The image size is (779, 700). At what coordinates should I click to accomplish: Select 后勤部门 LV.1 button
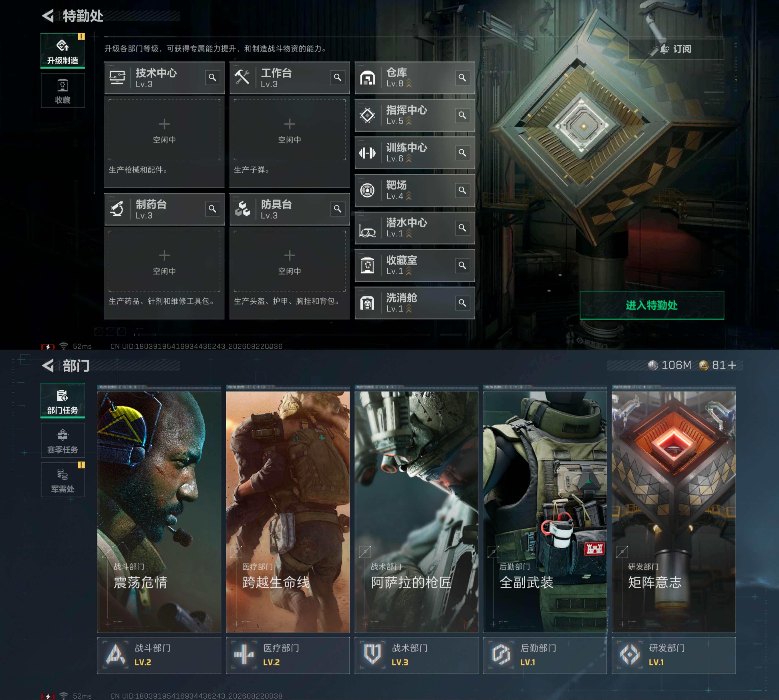click(545, 655)
